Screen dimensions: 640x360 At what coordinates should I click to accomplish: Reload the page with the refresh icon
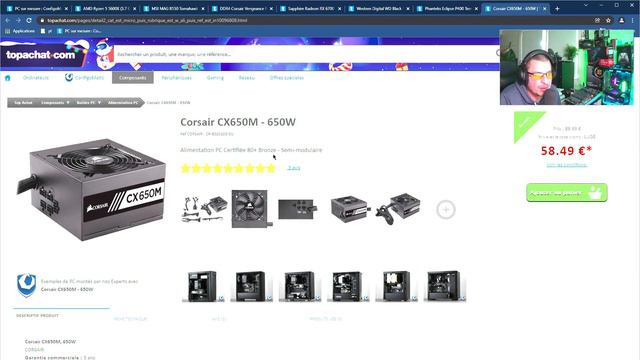(x=29, y=20)
